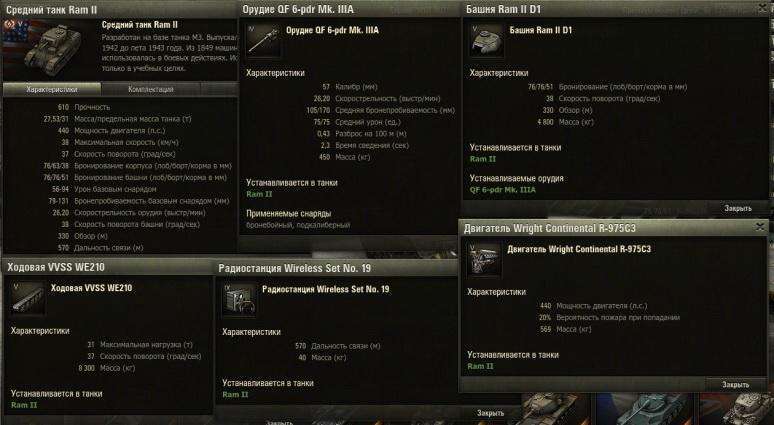Open Ram II link in turret window
The image size is (774, 425).
[483, 159]
